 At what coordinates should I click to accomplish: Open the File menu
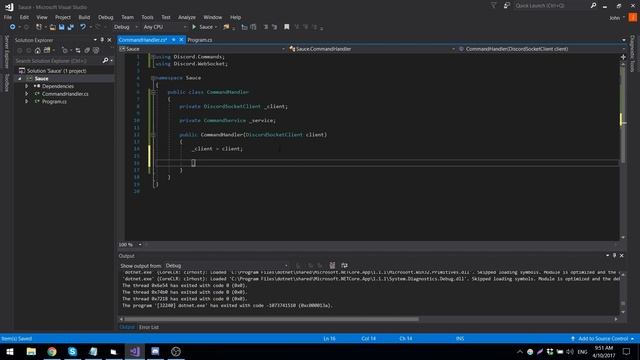pos(8,17)
